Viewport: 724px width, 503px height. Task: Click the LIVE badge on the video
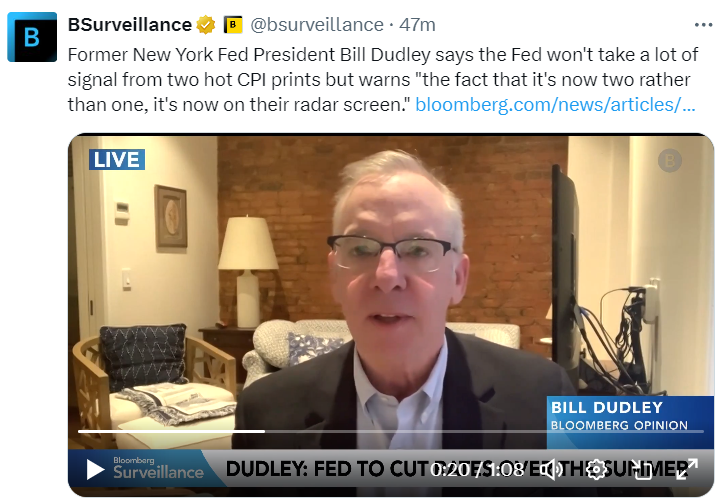coord(117,160)
